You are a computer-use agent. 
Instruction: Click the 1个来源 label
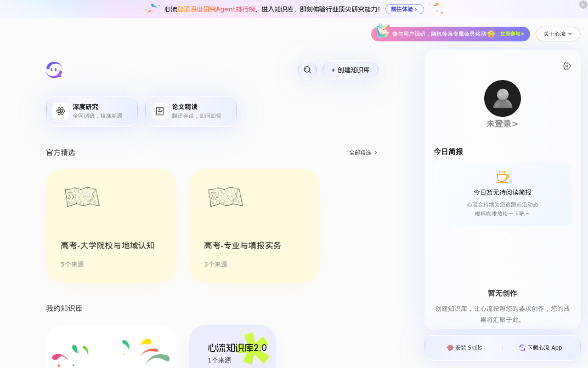tap(219, 360)
